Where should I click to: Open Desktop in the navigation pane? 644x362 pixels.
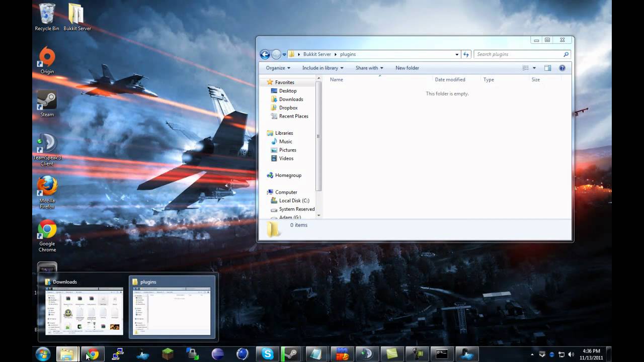click(x=288, y=91)
